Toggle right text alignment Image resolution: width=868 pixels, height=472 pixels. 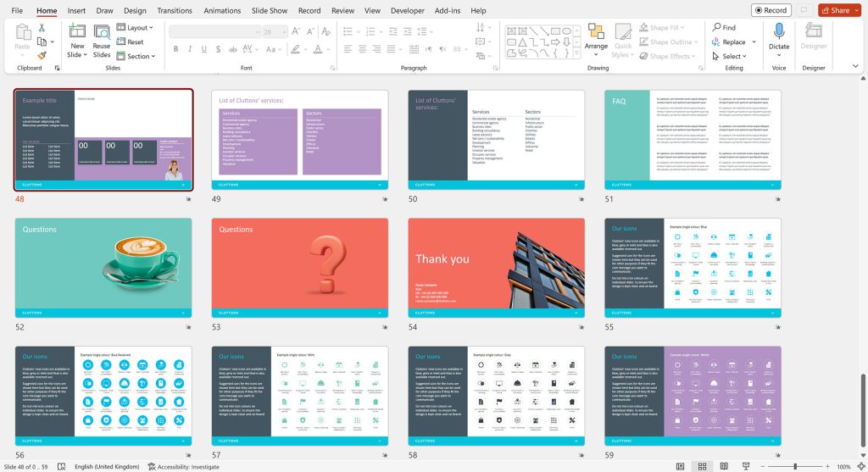point(376,49)
